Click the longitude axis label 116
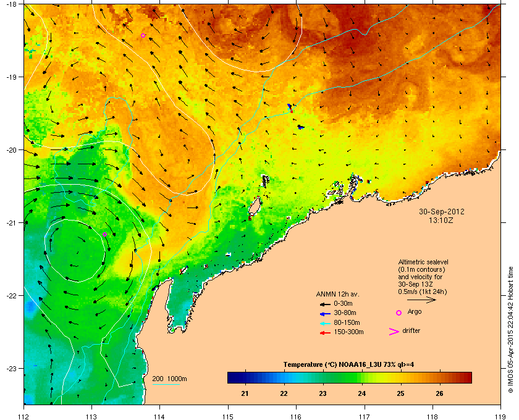This screenshot has height=420, width=519. (x=296, y=417)
